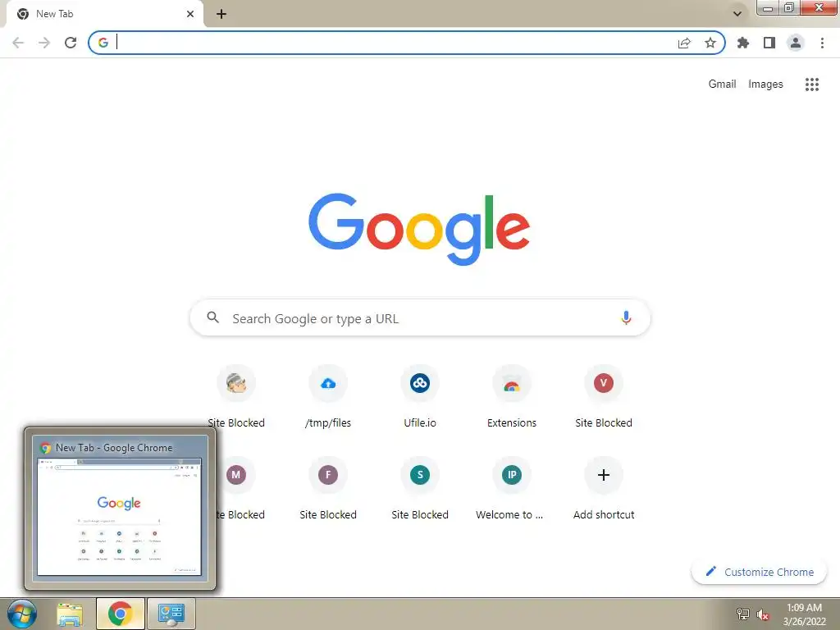Open the Site Blocked shortcut with S icon
The height and width of the screenshot is (630, 840).
point(420,490)
